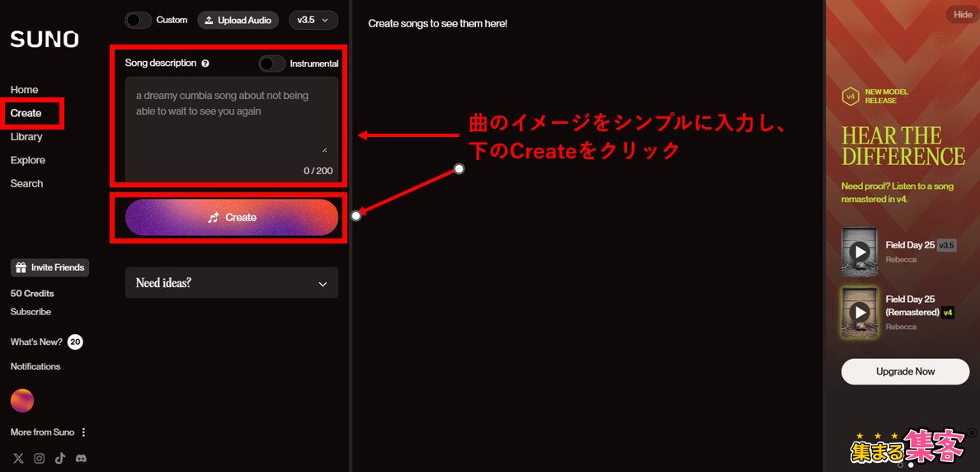Open the Library section
980x472 pixels.
[26, 137]
